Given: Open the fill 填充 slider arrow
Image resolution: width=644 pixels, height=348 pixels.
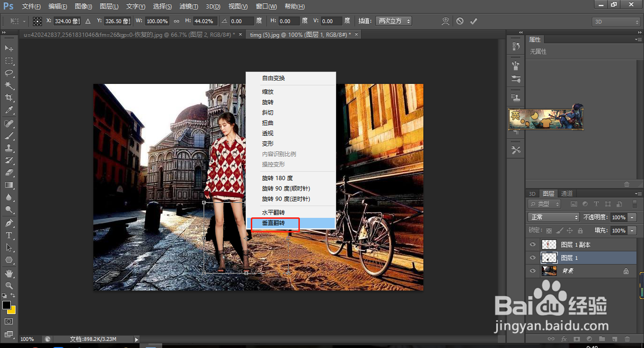Looking at the screenshot, I should pos(633,231).
